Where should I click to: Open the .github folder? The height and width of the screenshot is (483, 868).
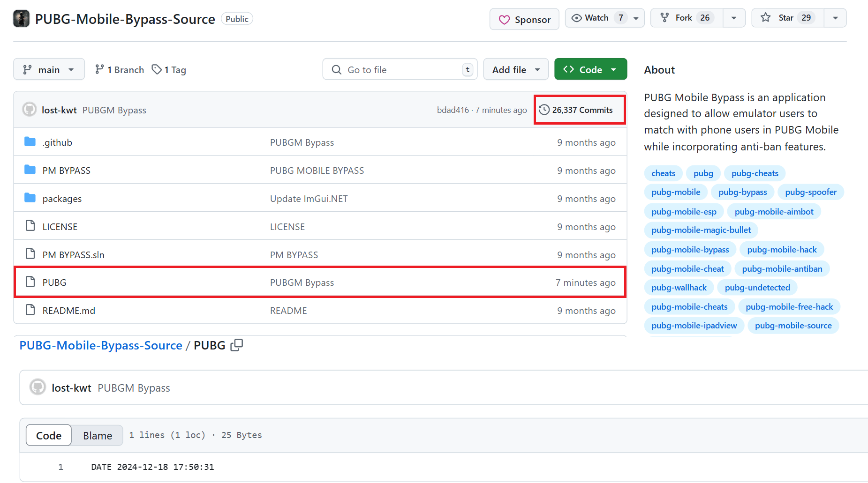pos(57,142)
